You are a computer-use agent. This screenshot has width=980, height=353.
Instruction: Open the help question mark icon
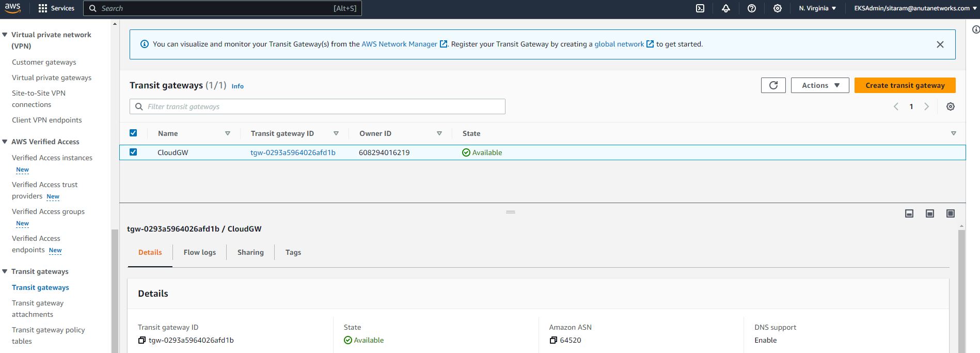[x=752, y=8]
